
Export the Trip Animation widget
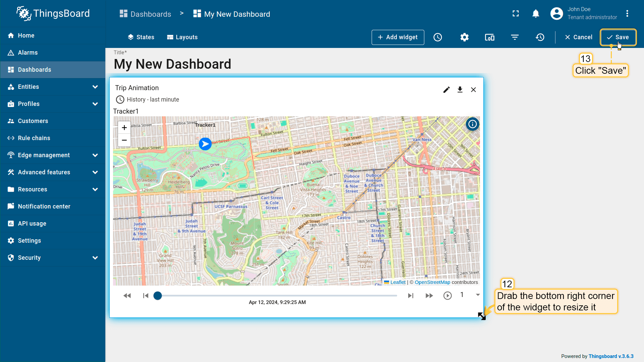pyautogui.click(x=460, y=90)
